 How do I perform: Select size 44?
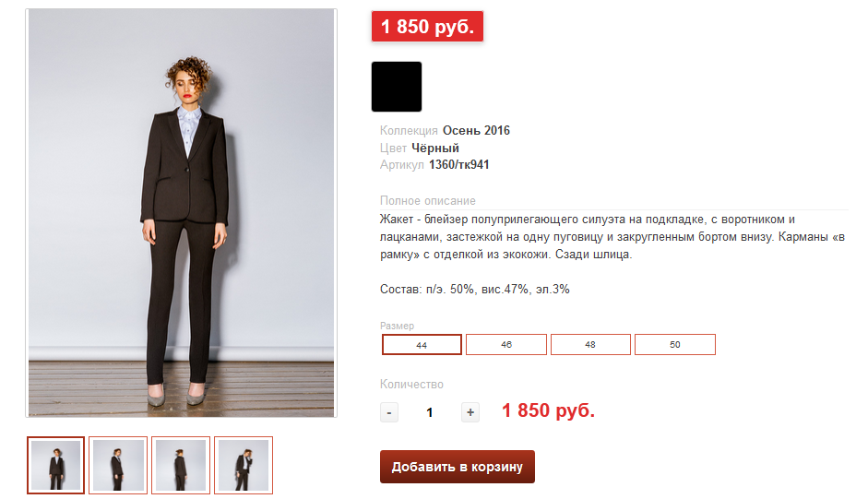(x=422, y=344)
